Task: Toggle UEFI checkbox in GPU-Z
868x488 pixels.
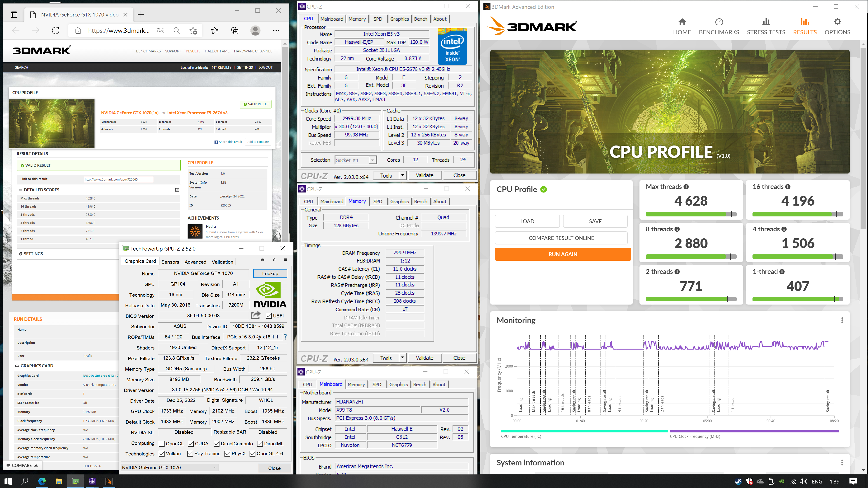Action: [x=269, y=316]
